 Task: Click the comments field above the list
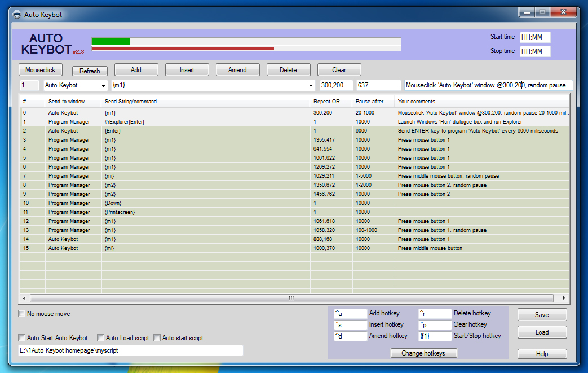point(488,85)
